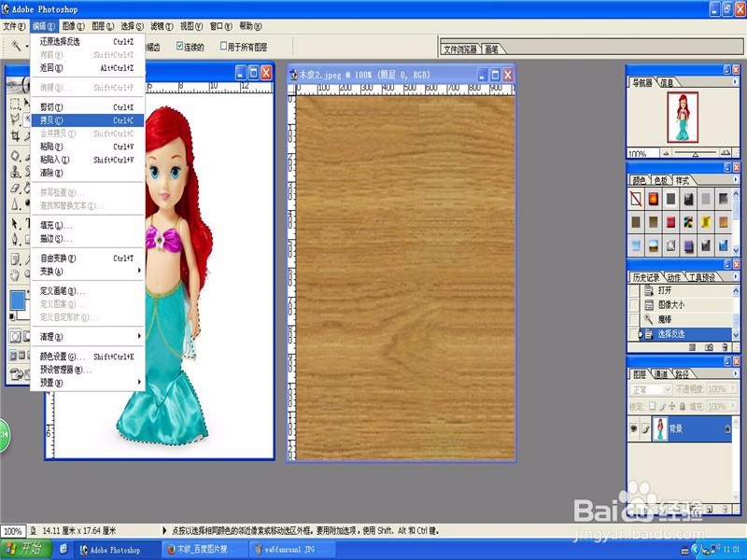Open the 文件浏览器 palette tab
Viewport: 747px width, 560px height.
click(x=460, y=49)
